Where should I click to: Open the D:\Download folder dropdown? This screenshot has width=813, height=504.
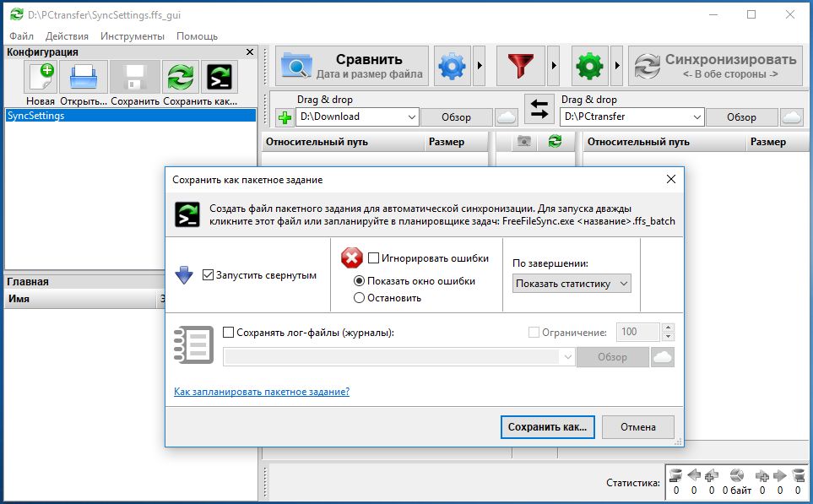tap(411, 117)
